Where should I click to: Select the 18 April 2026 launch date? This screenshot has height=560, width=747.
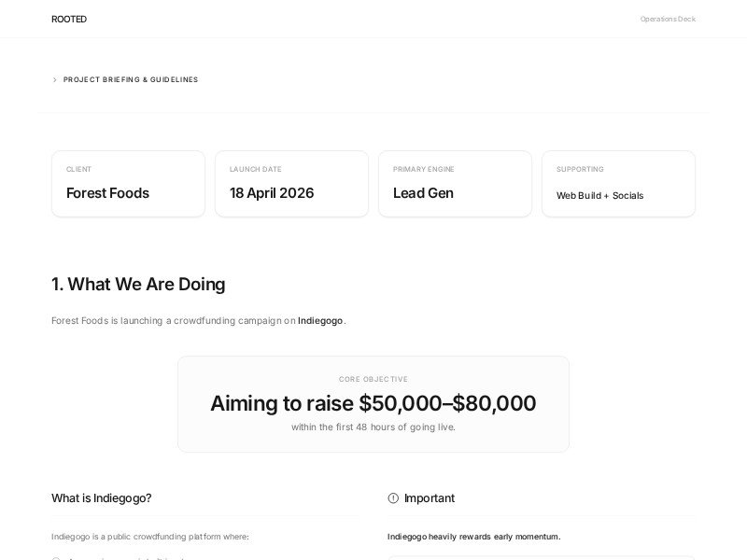point(272,193)
